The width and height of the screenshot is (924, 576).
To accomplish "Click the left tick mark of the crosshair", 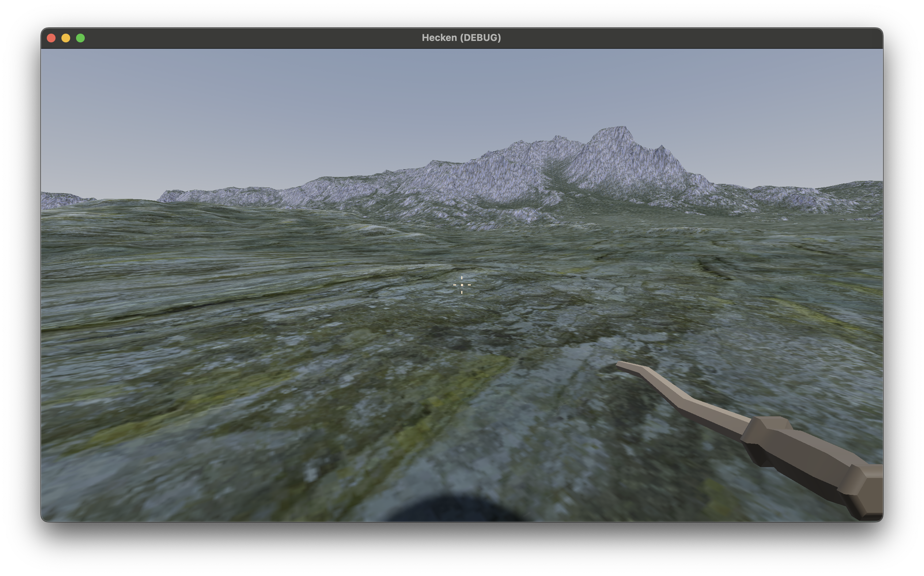I will [455, 285].
